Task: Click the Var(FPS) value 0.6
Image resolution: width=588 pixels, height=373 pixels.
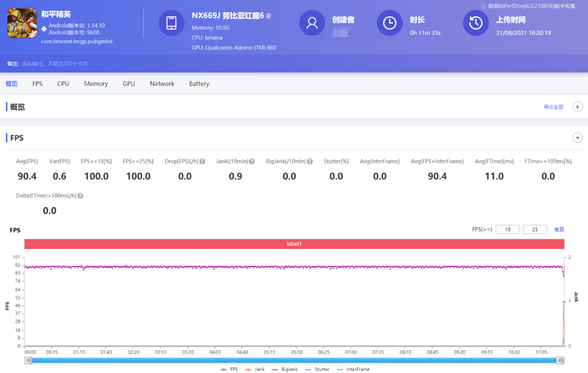Action: 60,176
